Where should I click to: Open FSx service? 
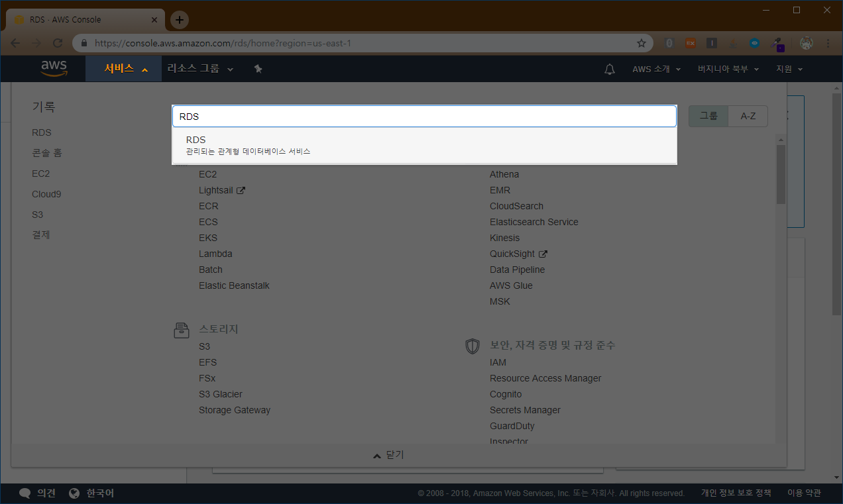click(x=207, y=378)
